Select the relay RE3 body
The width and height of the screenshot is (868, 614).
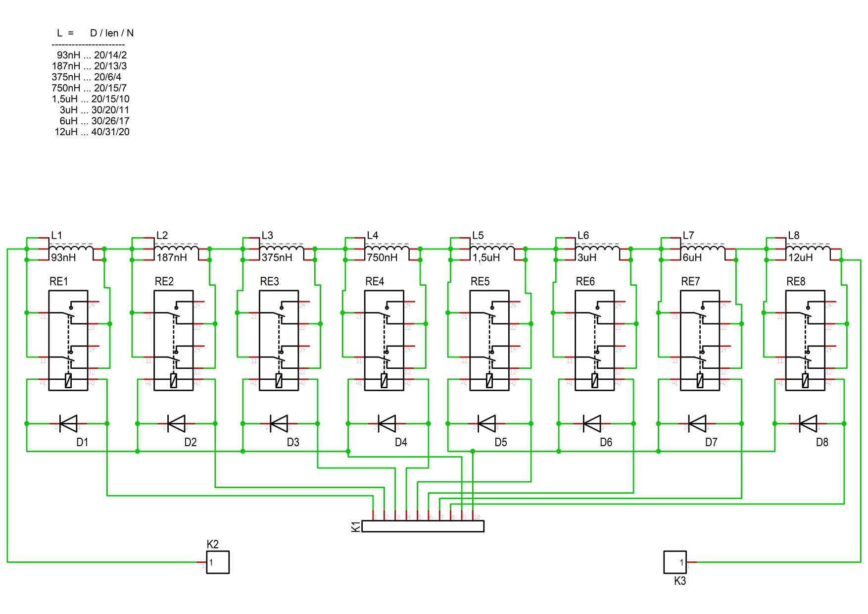(279, 341)
